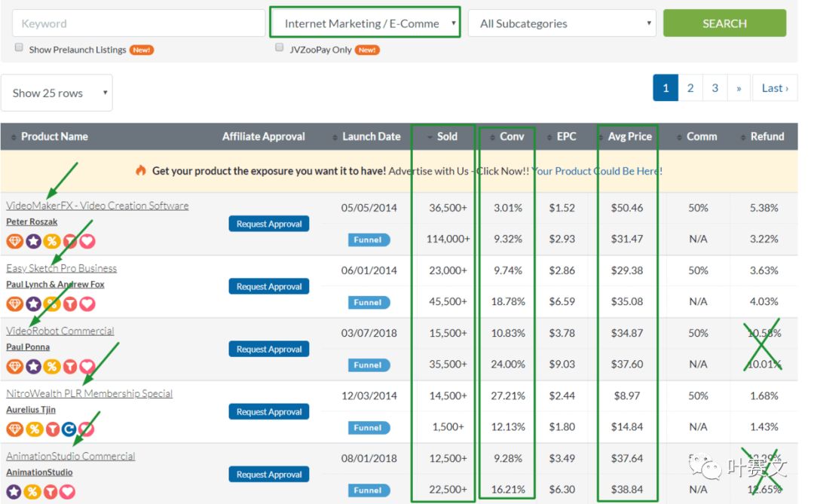Click purple star icon under Peter Roszak
Image resolution: width=814 pixels, height=504 pixels.
[x=33, y=241]
